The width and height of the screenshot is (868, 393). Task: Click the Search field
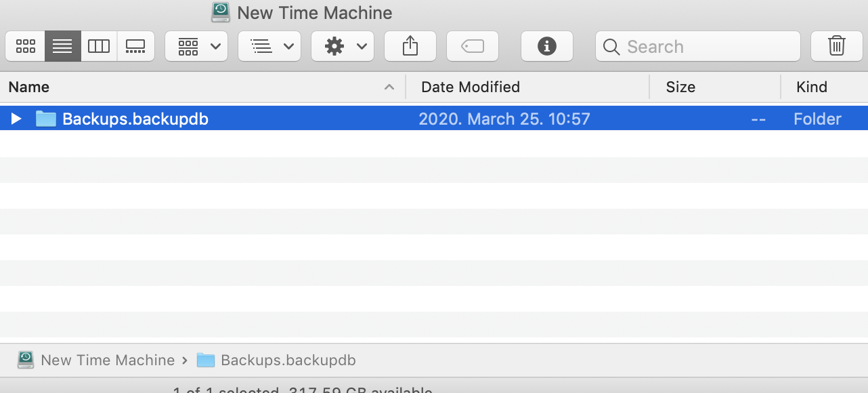(x=704, y=46)
